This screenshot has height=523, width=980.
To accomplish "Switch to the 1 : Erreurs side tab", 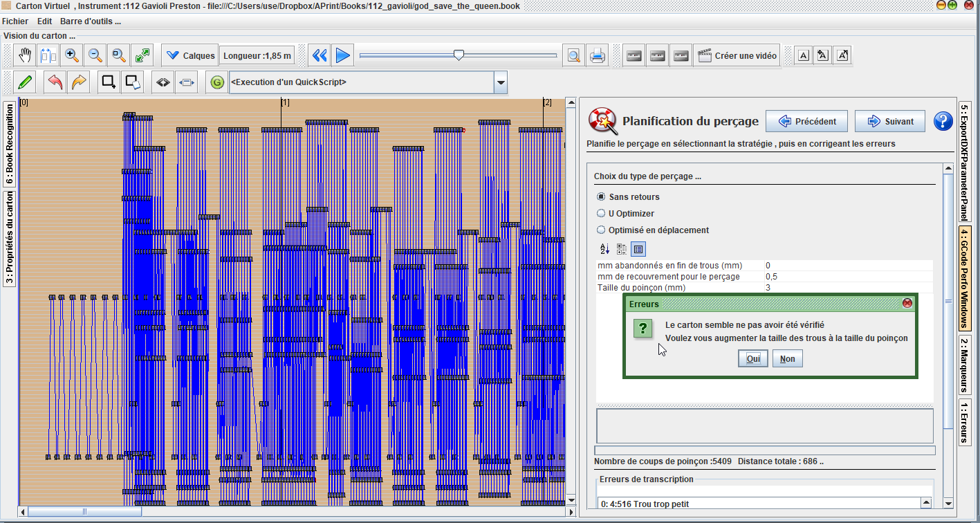I will [x=964, y=421].
